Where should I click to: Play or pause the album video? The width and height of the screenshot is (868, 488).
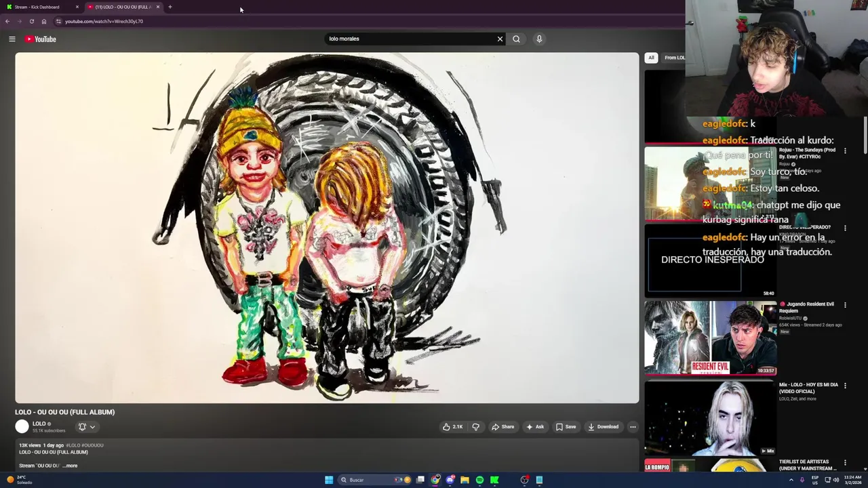click(327, 228)
